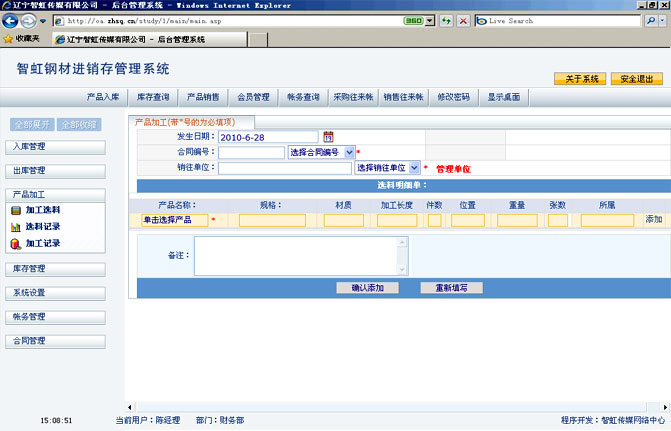
Task: Click the browser stop loading icon
Action: (x=463, y=20)
